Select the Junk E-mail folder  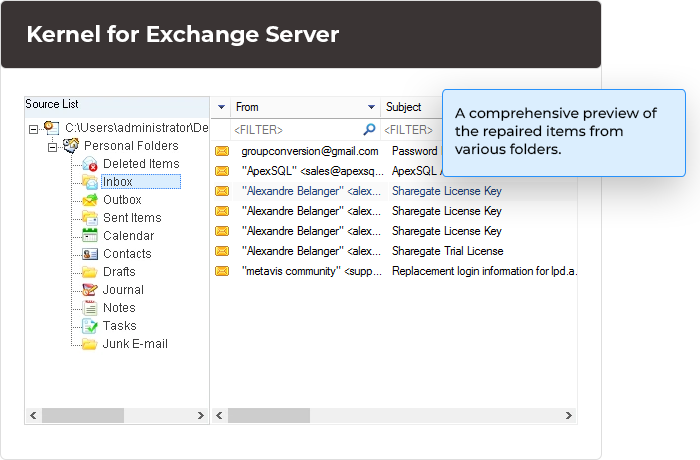(x=135, y=344)
